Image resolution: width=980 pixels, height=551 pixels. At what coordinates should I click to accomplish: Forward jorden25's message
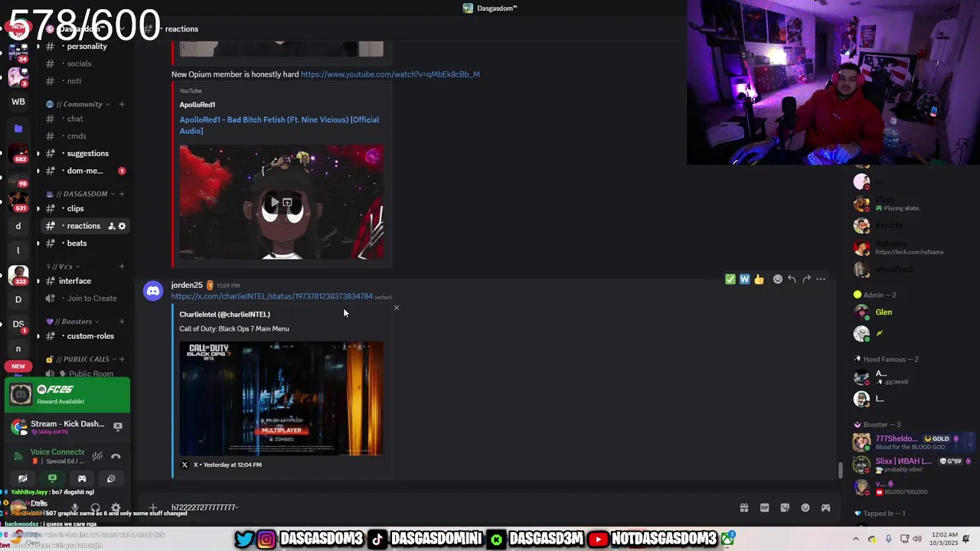806,279
